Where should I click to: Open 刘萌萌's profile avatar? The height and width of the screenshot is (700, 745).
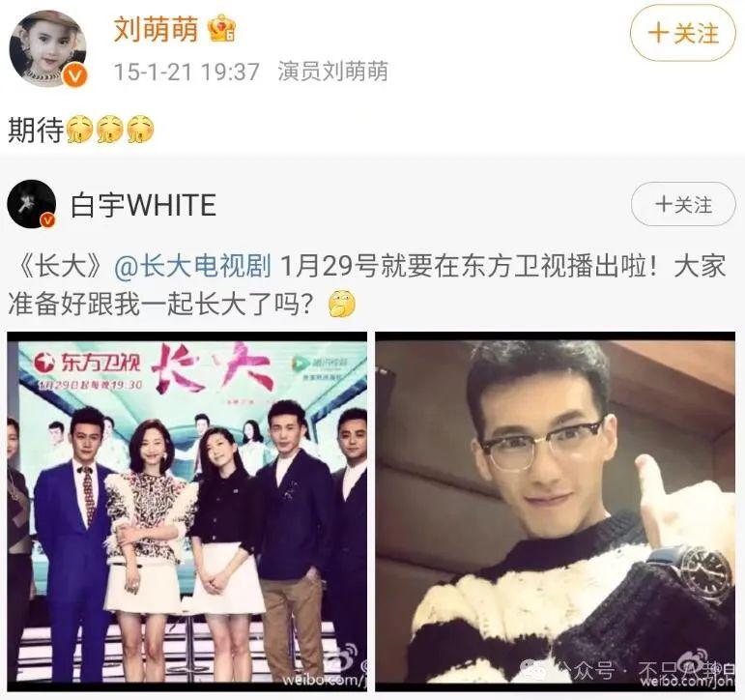[48, 48]
